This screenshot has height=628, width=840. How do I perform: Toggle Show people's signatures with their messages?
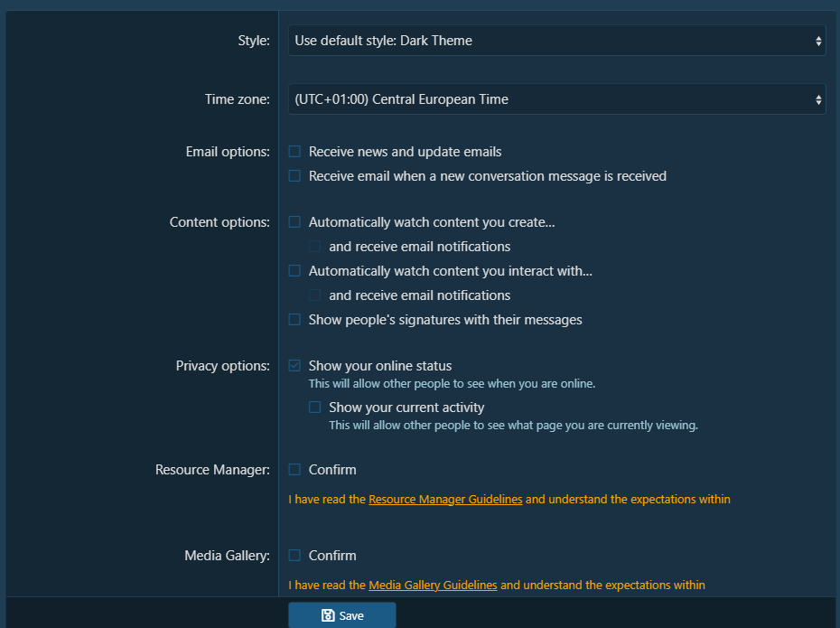[294, 320]
